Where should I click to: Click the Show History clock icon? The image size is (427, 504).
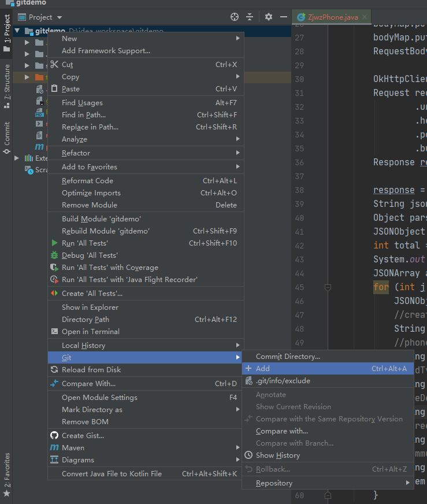pos(248,455)
